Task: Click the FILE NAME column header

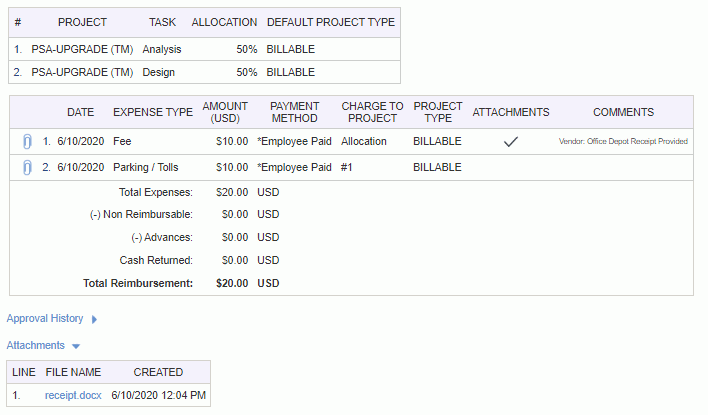Action: click(x=73, y=372)
